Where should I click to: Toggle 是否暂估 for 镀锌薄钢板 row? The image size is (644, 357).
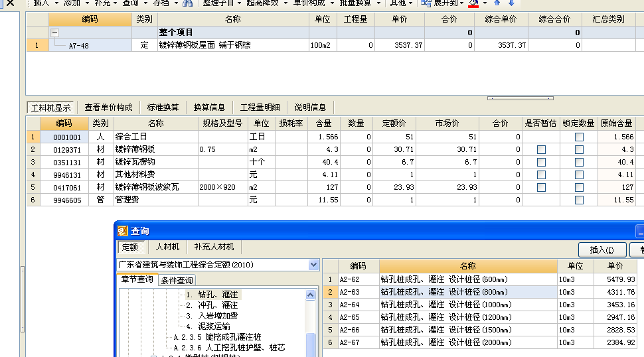tap(541, 150)
